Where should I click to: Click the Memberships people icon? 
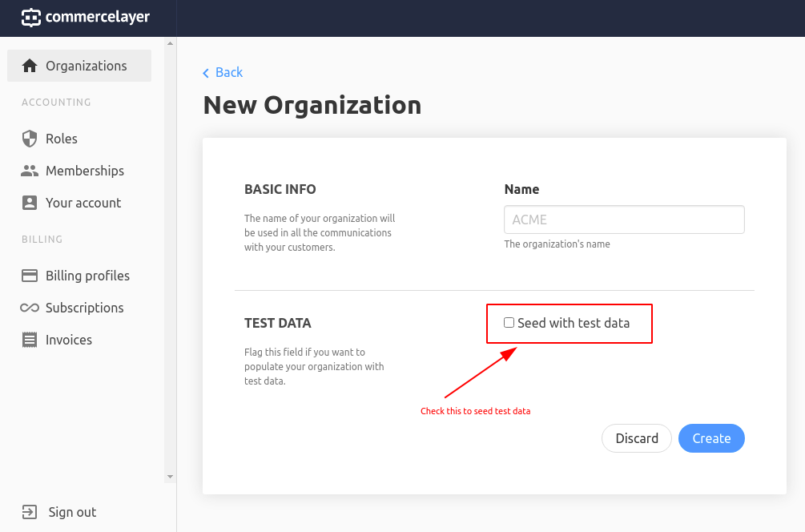coord(29,171)
